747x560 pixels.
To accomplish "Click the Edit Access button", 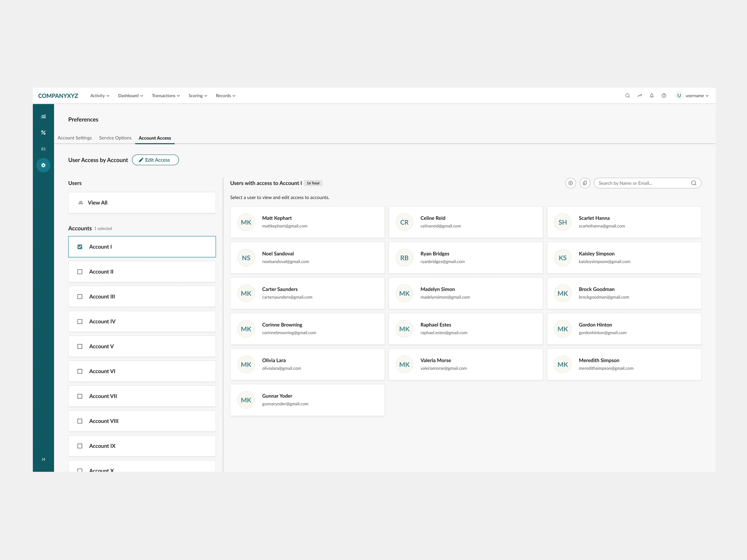I will 155,160.
